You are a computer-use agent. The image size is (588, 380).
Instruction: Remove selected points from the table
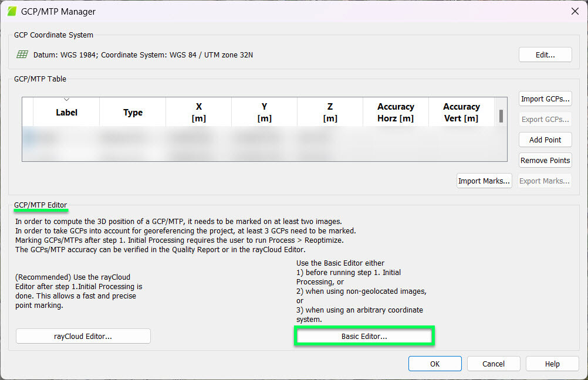[x=545, y=160]
